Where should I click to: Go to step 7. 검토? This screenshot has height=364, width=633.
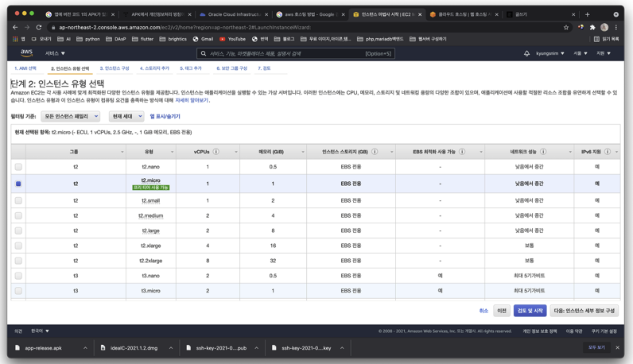click(264, 68)
